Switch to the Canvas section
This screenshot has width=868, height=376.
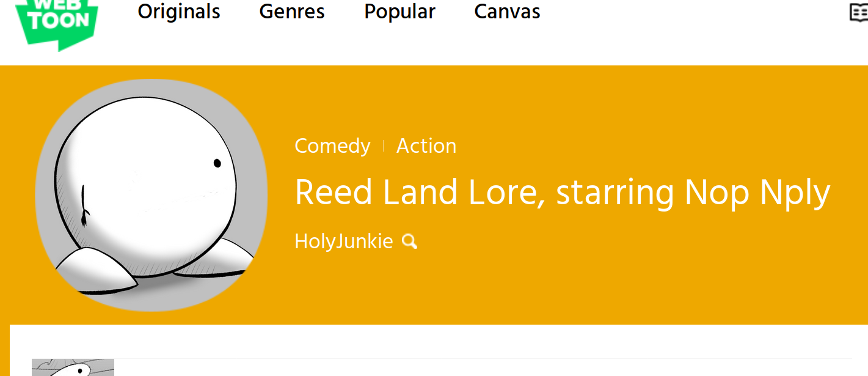click(x=507, y=12)
